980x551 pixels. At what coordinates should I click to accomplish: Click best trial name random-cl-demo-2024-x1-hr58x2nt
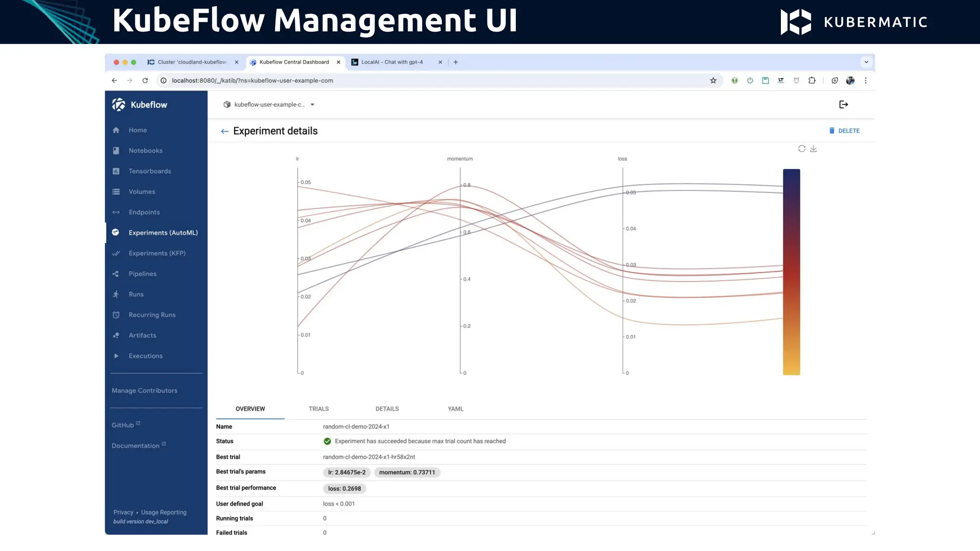pos(369,457)
